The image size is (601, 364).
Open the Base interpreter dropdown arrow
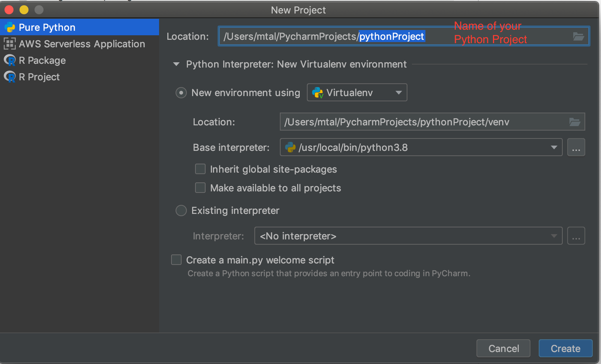pos(554,147)
